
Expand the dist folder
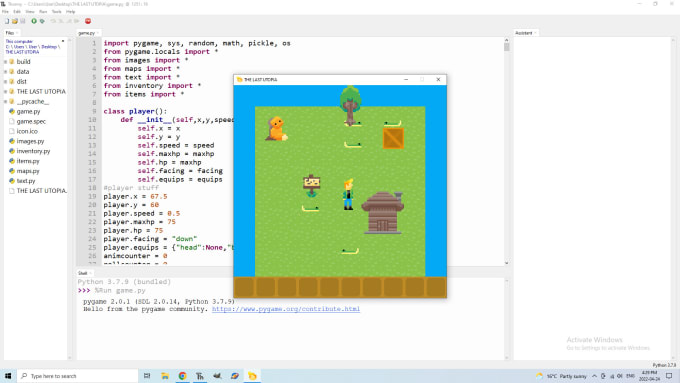(6, 82)
